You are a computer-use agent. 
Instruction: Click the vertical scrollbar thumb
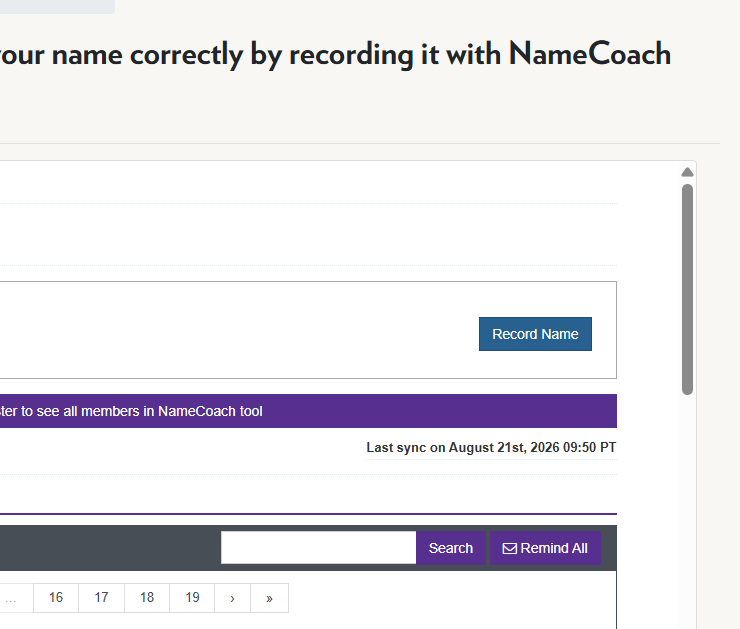[687, 289]
